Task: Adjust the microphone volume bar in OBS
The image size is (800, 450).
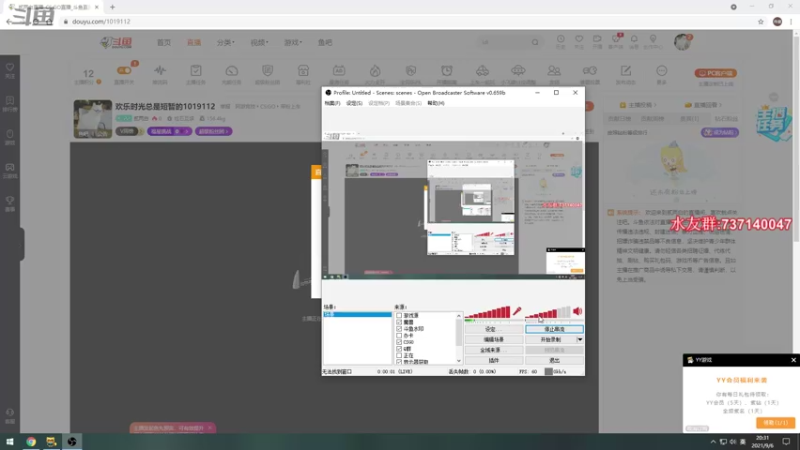Action: (x=487, y=312)
